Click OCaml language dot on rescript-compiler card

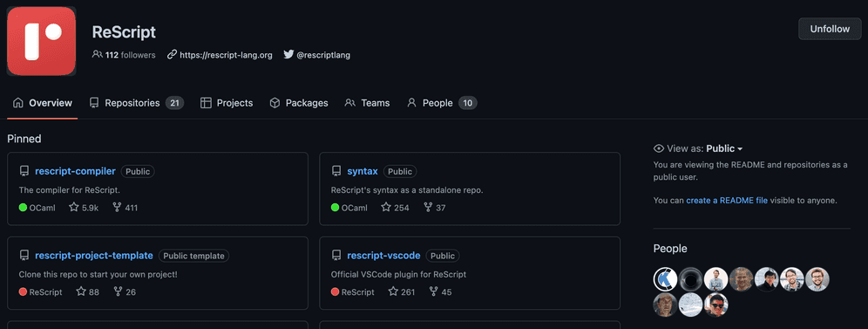(x=24, y=208)
